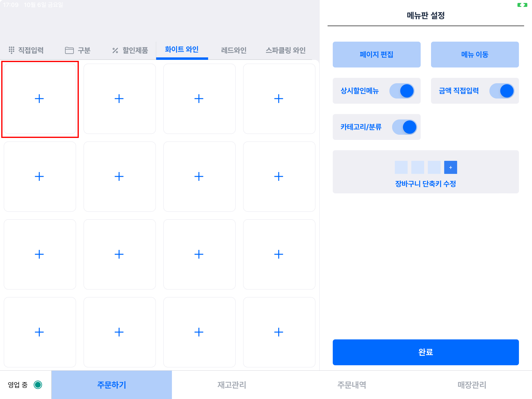The image size is (532, 399).
Task: Click the plus in the bottom-left menu slot
Action: tap(39, 332)
